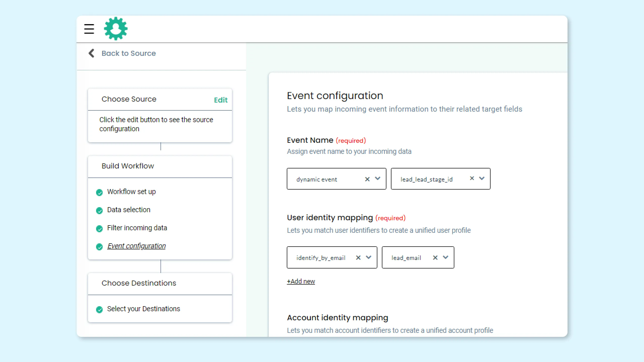This screenshot has width=644, height=362.
Task: Click the Event Name label
Action: pos(310,140)
